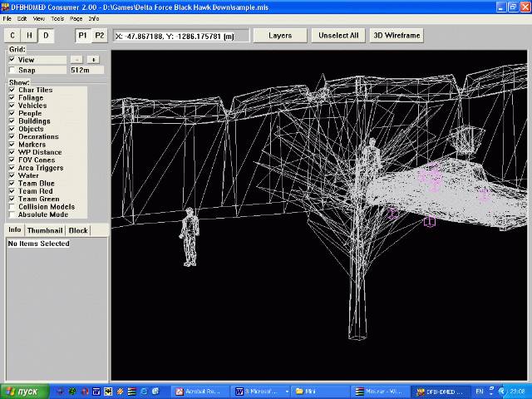Select the pink marker near tree base
This screenshot has height=399, width=532.
392,214
